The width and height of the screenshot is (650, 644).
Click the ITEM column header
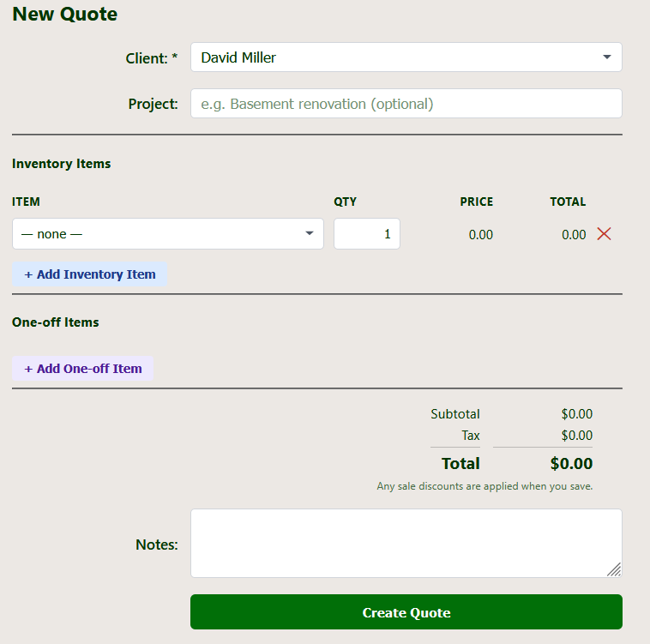[x=26, y=202]
